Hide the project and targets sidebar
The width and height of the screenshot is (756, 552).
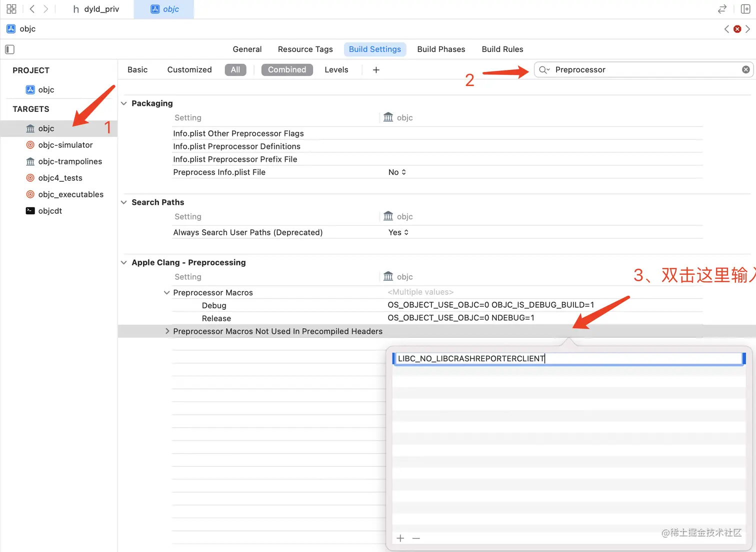click(x=9, y=49)
